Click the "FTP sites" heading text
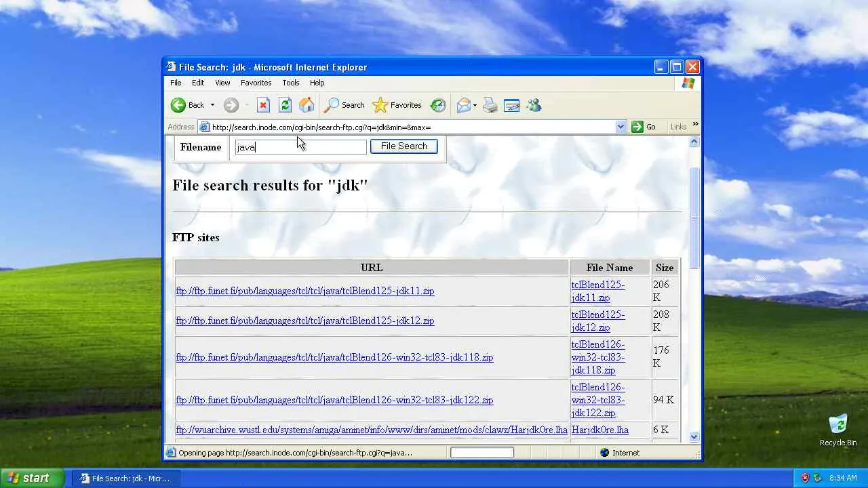The height and width of the screenshot is (488, 868). point(196,237)
